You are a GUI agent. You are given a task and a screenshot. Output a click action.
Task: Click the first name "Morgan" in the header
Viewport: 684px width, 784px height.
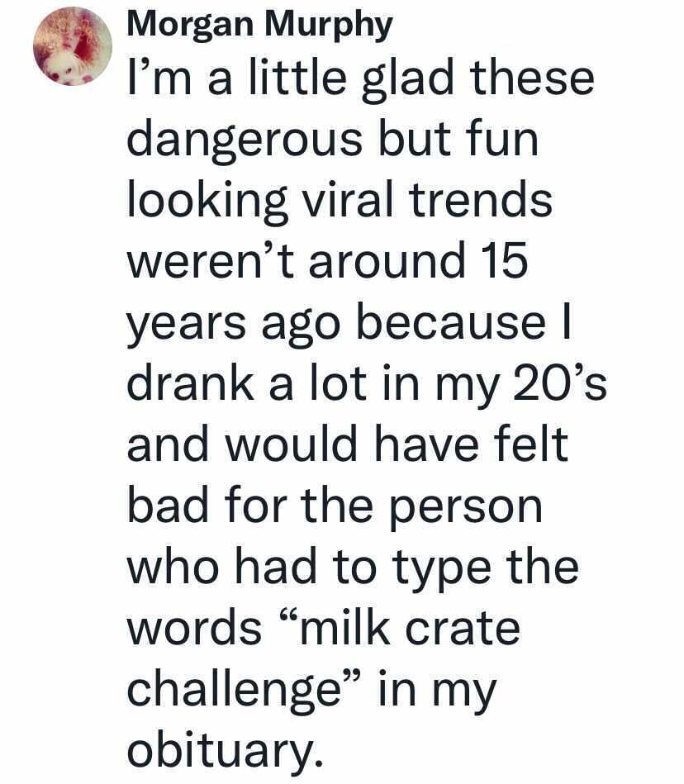click(191, 26)
